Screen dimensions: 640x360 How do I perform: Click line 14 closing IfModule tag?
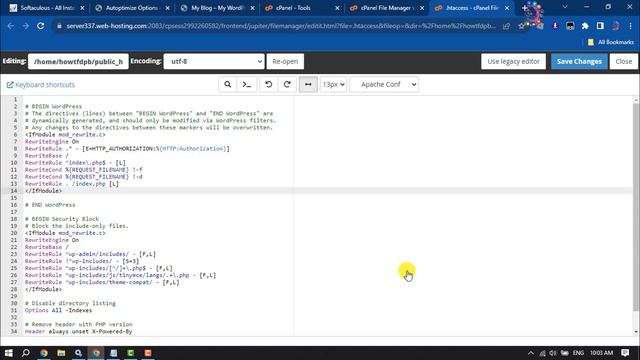(x=43, y=191)
